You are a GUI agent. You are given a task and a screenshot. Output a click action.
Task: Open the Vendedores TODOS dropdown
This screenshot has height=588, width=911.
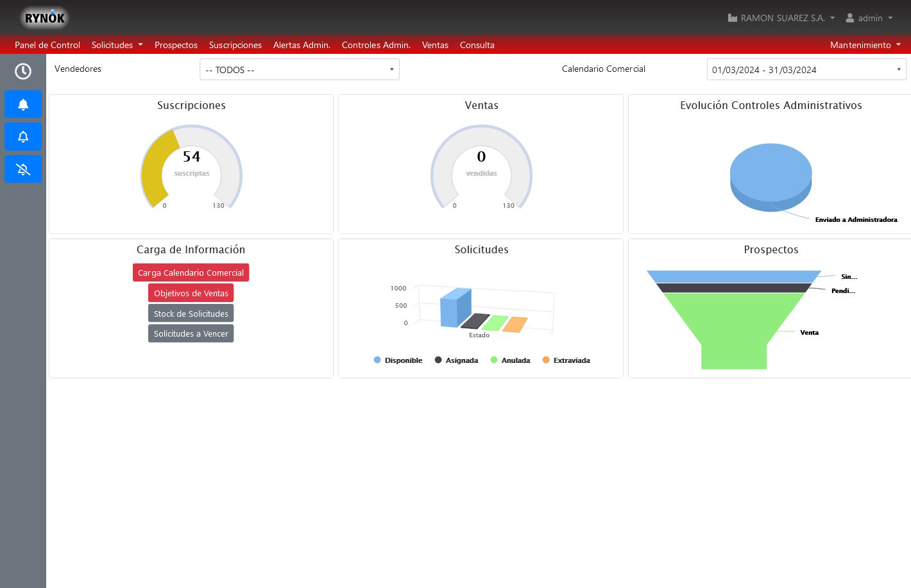[300, 70]
